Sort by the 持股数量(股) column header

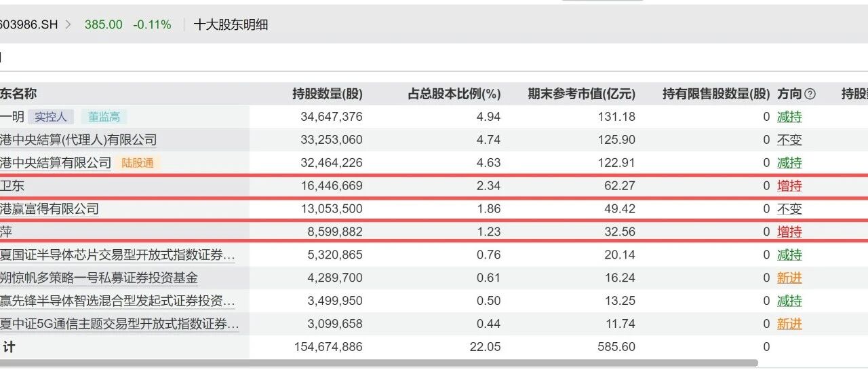tap(328, 94)
